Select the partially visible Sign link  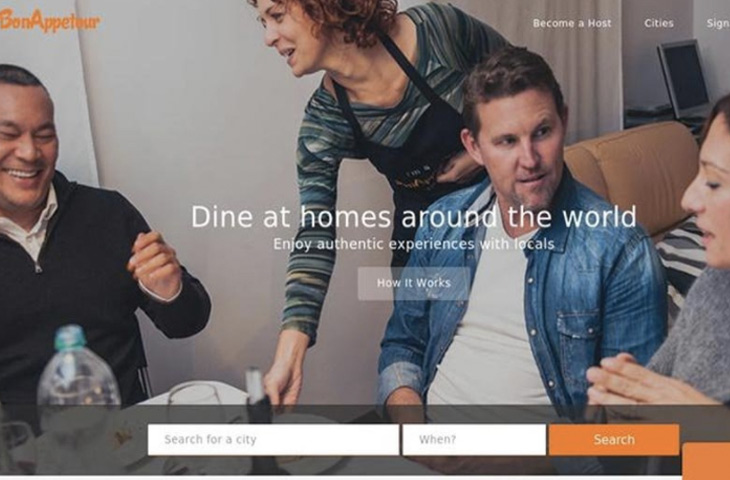[x=718, y=23]
